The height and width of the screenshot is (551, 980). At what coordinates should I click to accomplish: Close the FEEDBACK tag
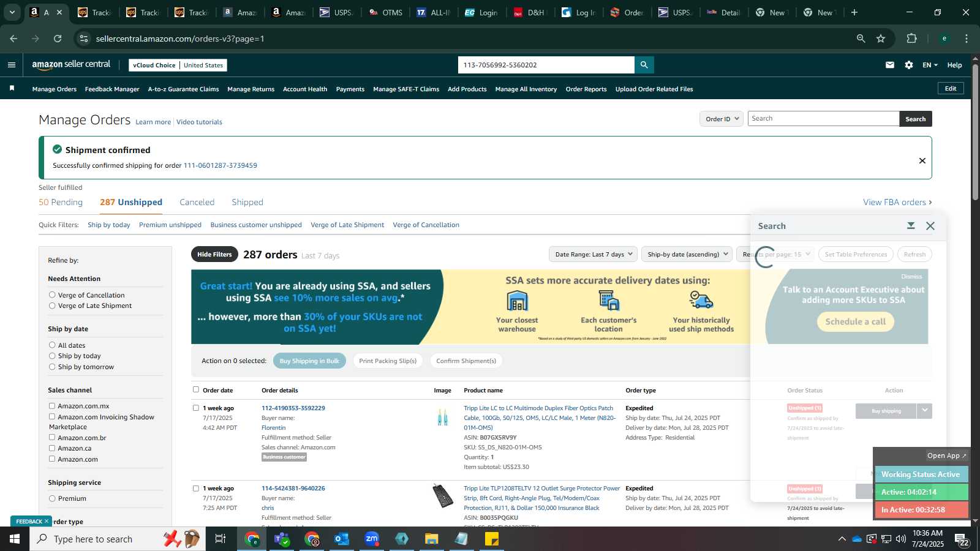click(x=46, y=521)
